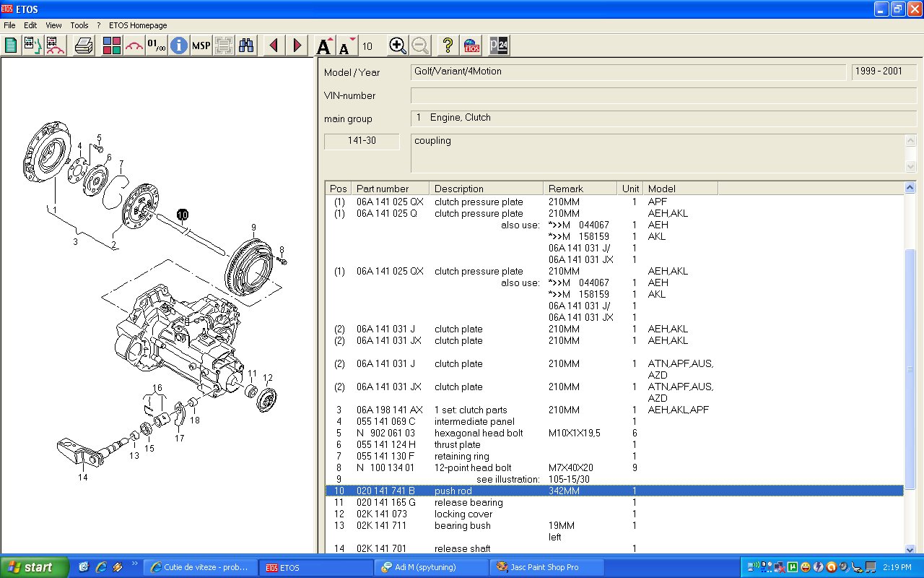Click the highlighted 10 callout on diagram
Image resolution: width=924 pixels, height=578 pixels.
pos(182,215)
